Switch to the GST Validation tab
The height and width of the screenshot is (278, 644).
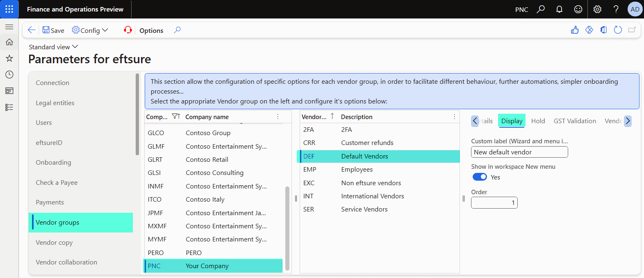(575, 121)
